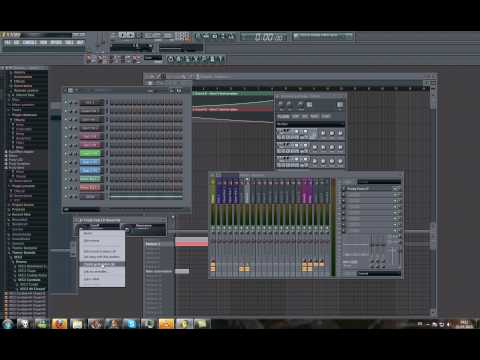Toggle the select LED beside the bright green channel
The image size is (480, 360).
pos(107,154)
